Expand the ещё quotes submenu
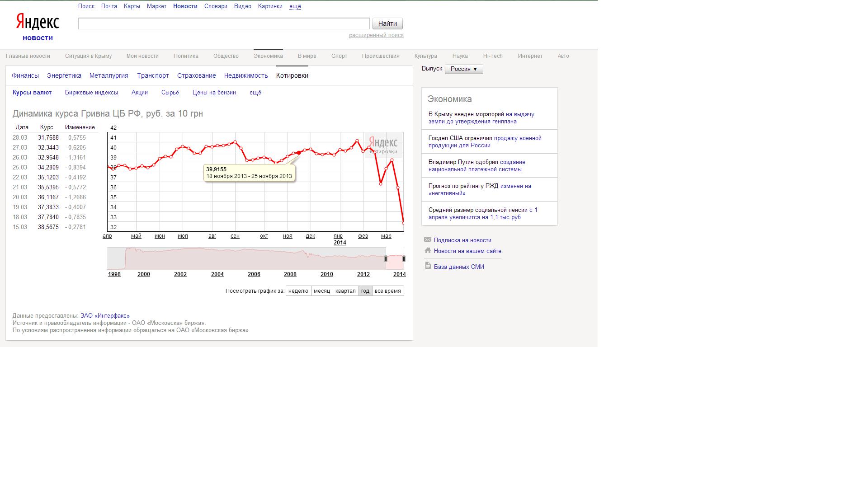This screenshot has width=868, height=488. pyautogui.click(x=255, y=93)
